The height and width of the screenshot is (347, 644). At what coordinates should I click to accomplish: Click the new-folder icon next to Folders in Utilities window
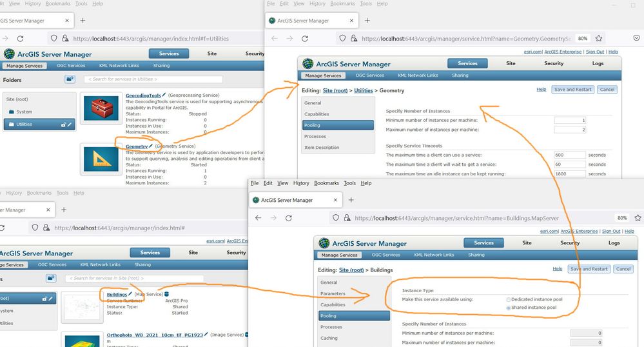pos(70,79)
